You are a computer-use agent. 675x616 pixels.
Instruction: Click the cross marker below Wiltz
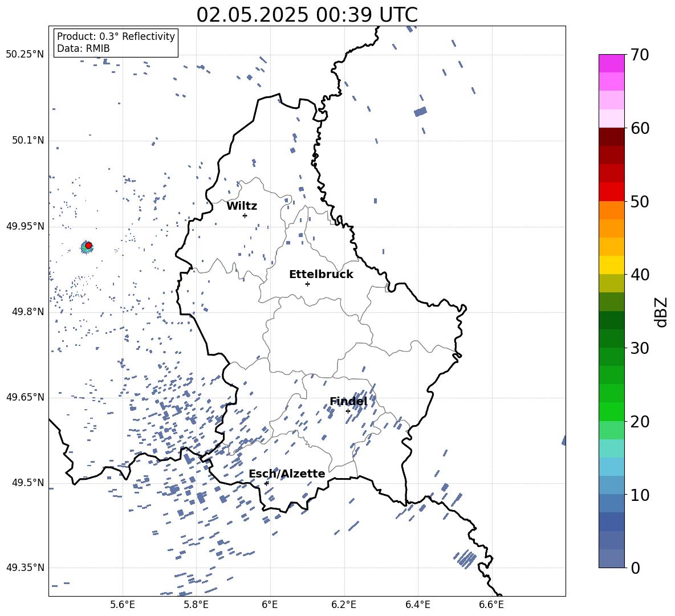coord(245,215)
